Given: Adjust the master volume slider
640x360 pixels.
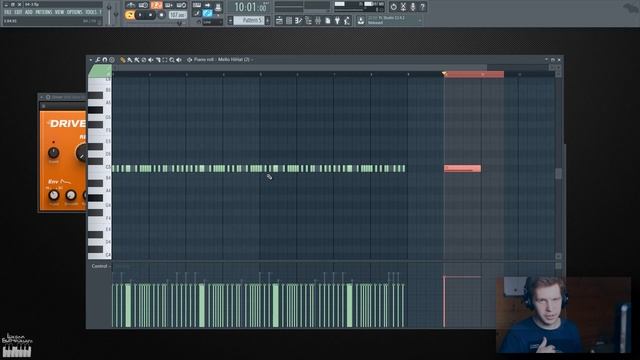Looking at the screenshot, I should pyautogui.click(x=109, y=13).
